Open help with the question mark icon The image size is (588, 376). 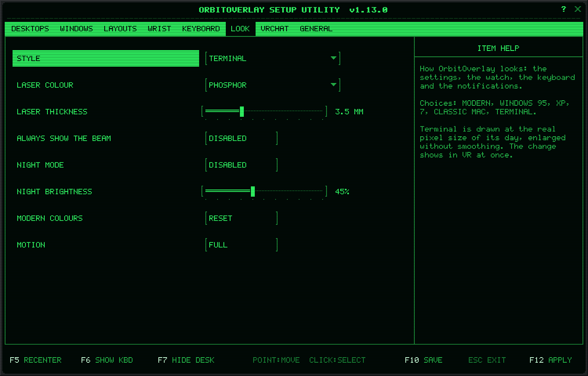[x=563, y=9]
